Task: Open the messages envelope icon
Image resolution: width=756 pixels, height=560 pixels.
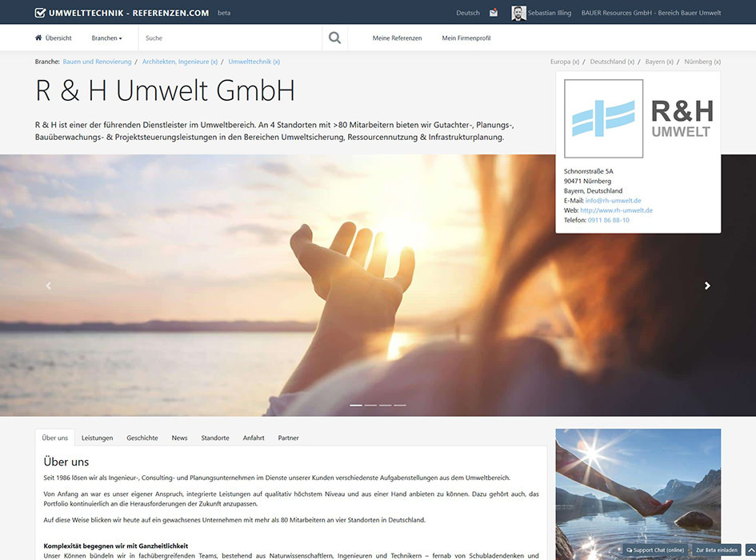Action: pos(494,12)
